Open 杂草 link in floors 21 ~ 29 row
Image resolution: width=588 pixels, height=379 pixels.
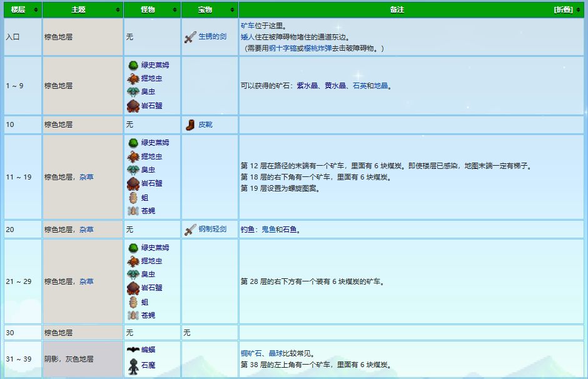pos(86,281)
